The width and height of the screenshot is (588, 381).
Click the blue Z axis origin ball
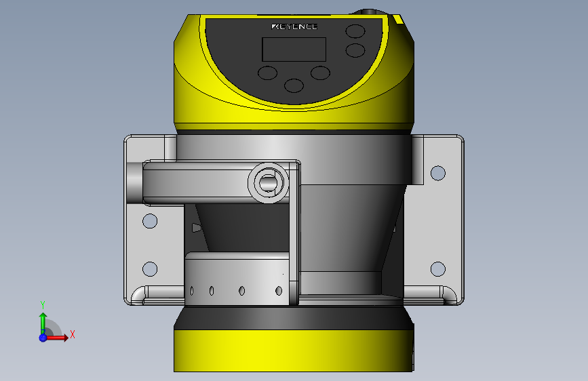(43, 338)
